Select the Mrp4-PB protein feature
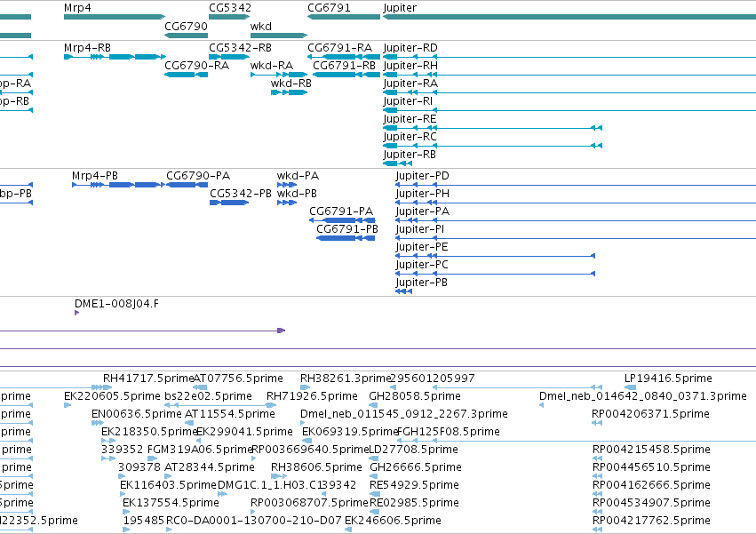Screen dimensions: 756x534 pyautogui.click(x=118, y=185)
